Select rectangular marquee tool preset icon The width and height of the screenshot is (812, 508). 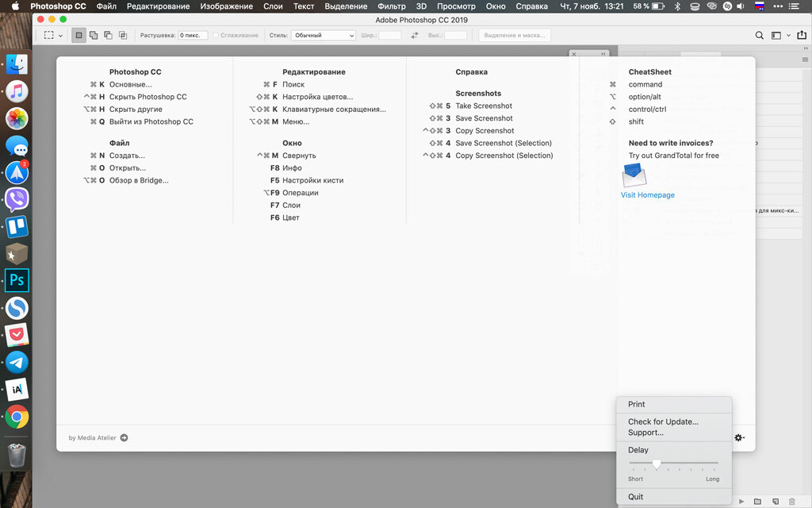pos(48,35)
